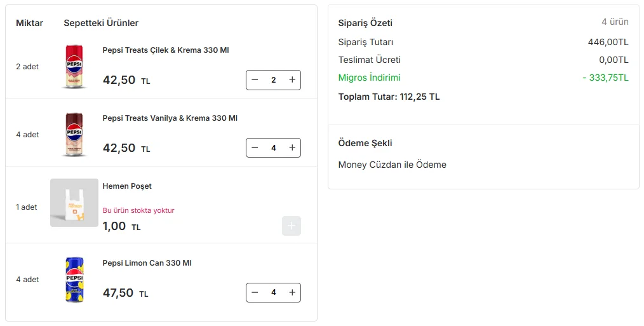
Task: Open Hemen Poşet product title
Action: [x=127, y=186]
